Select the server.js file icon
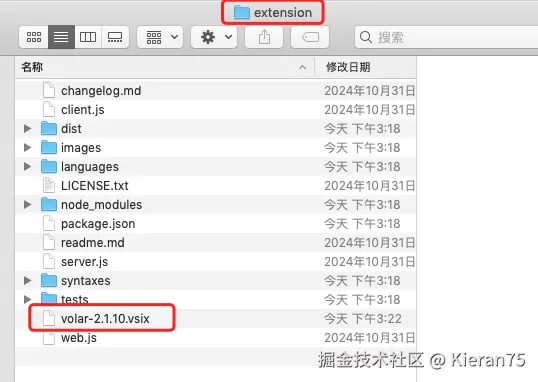 click(49, 262)
